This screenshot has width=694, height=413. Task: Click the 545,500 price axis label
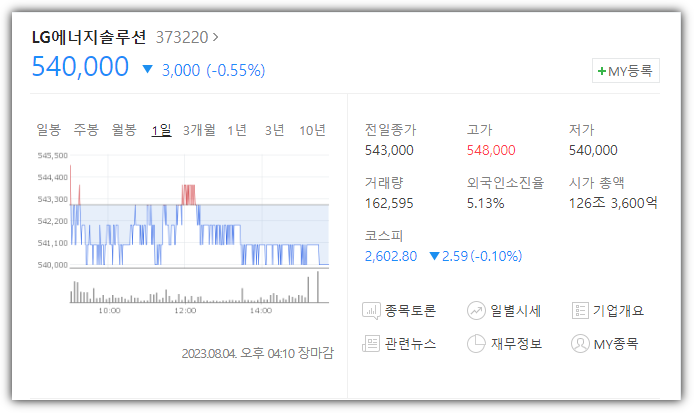pos(53,155)
